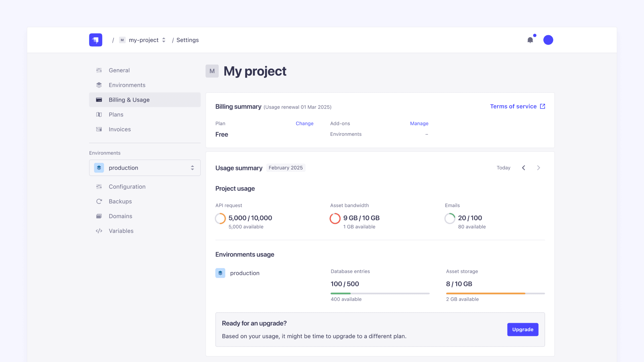Go to previous usage month arrow
This screenshot has width=644, height=362.
[x=524, y=168]
